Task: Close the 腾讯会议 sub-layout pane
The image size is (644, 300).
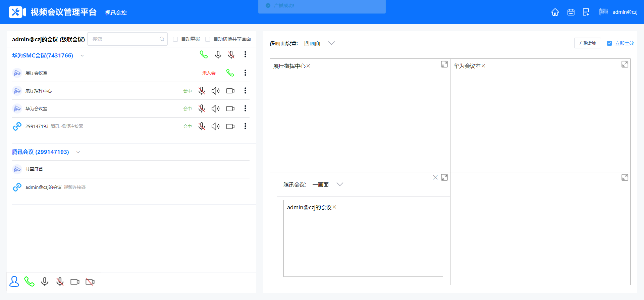Action: coord(435,177)
